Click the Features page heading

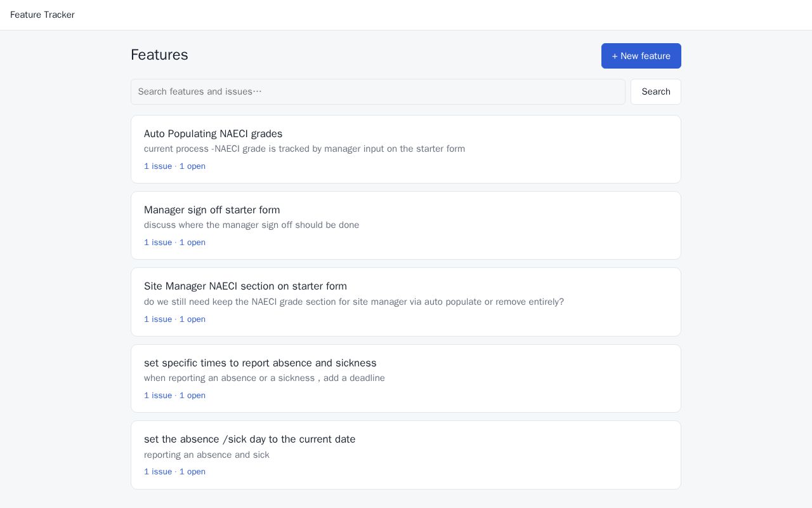159,55
